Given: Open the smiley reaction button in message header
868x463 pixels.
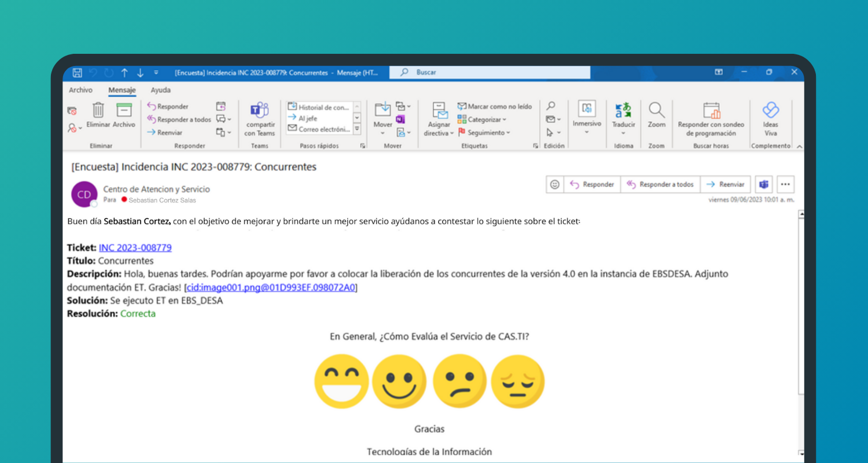Looking at the screenshot, I should pyautogui.click(x=554, y=184).
